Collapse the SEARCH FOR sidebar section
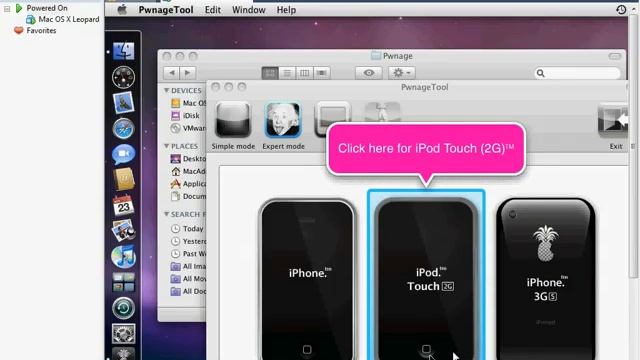Viewport: 640px width, 360px height. click(x=167, y=214)
